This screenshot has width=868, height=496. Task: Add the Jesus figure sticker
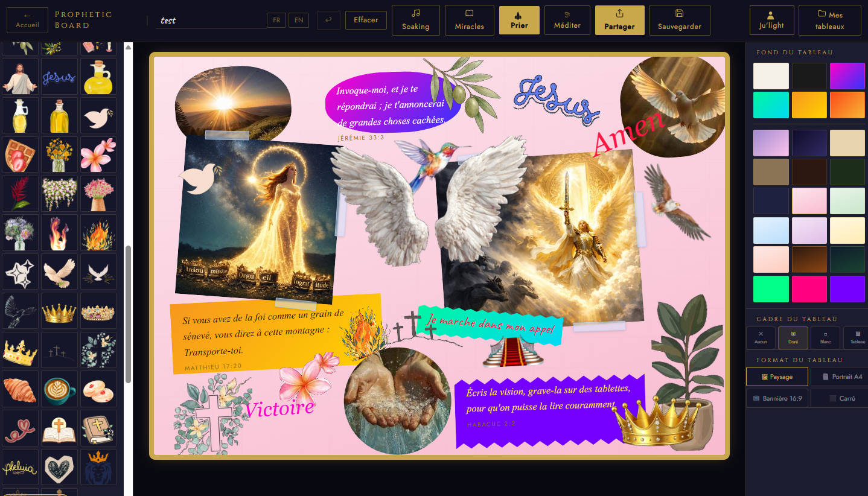20,77
